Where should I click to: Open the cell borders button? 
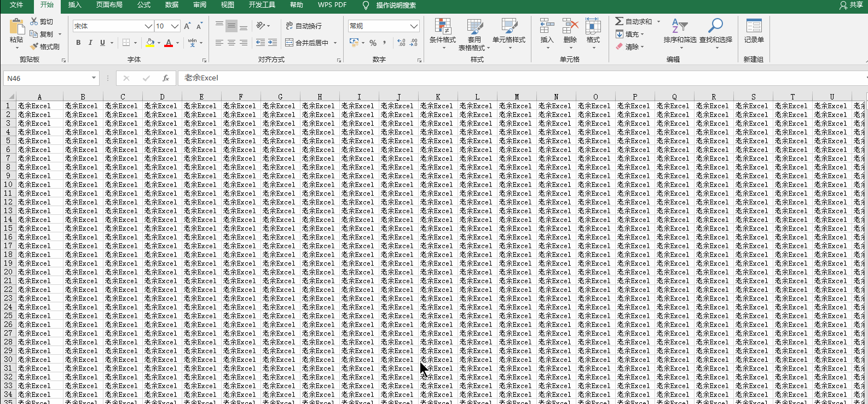coord(126,43)
